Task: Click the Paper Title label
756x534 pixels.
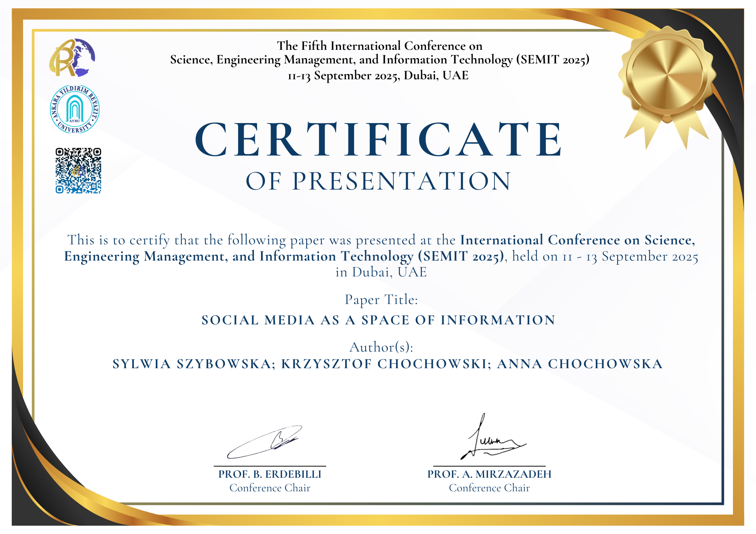Action: click(x=381, y=299)
